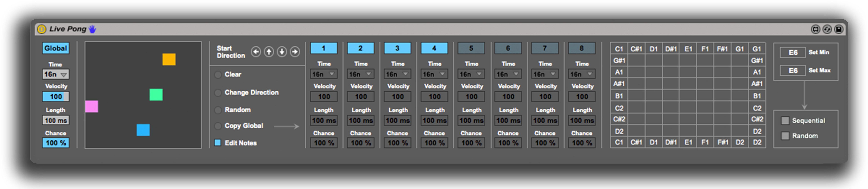Click the blue hand icon beside Live Pong
This screenshot has height=189, width=868.
point(92,29)
